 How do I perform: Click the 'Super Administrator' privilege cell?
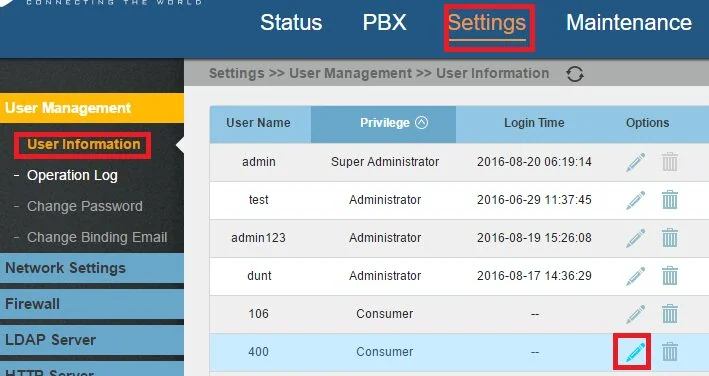(385, 162)
